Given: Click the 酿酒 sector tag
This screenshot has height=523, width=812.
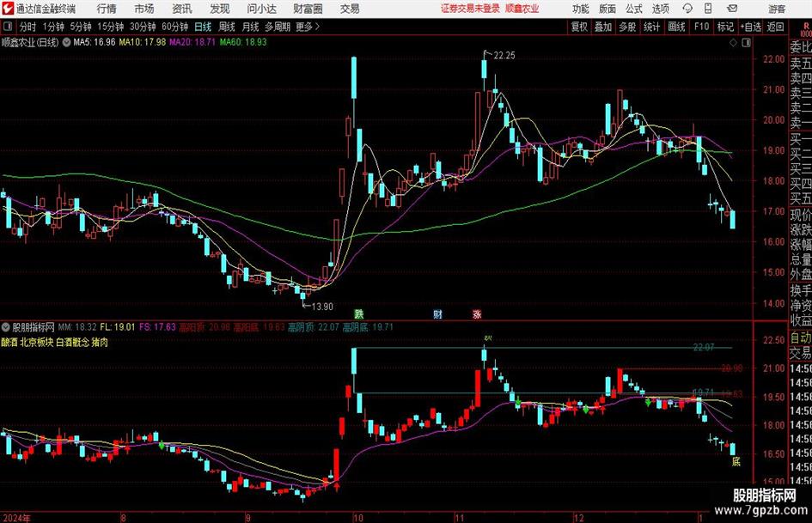Looking at the screenshot, I should click(9, 343).
